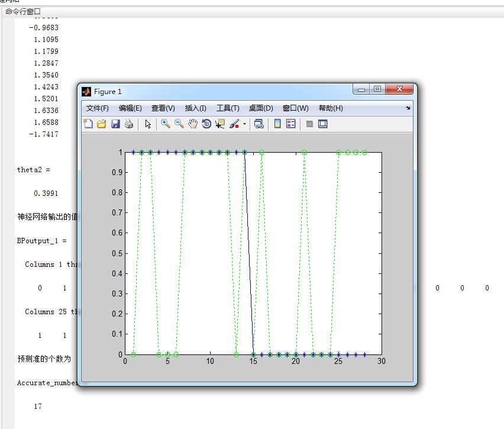Activate the Brush/Select Data tool

(x=234, y=124)
